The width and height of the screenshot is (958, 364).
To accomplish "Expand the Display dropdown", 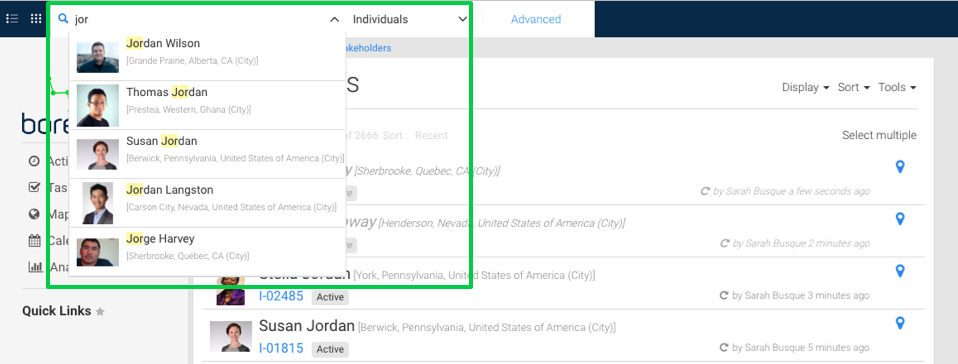I will [x=805, y=87].
